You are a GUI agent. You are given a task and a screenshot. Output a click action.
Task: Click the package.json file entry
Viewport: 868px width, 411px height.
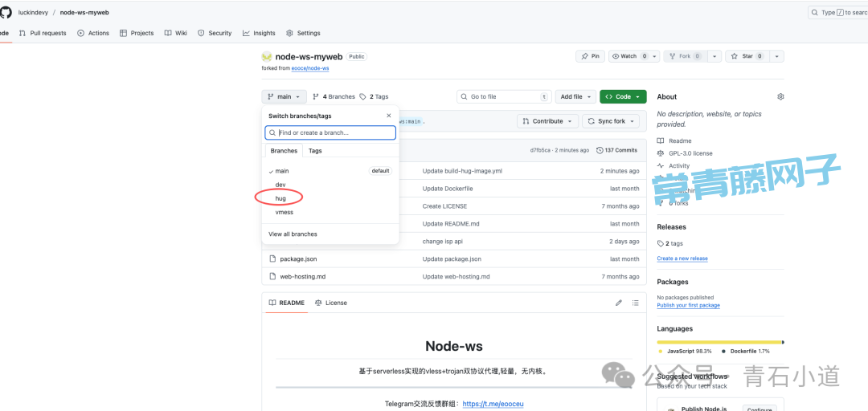(x=298, y=259)
